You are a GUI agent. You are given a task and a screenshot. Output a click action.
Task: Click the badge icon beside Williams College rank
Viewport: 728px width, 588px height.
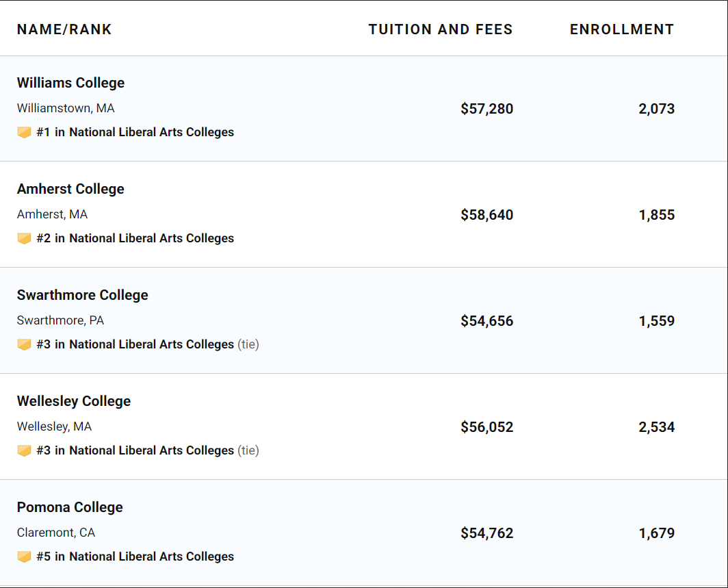pyautogui.click(x=24, y=132)
